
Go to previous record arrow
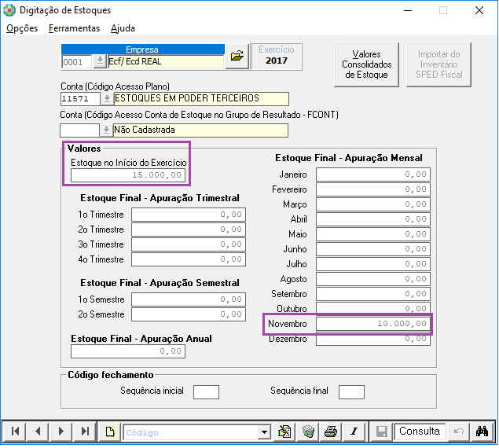click(38, 431)
